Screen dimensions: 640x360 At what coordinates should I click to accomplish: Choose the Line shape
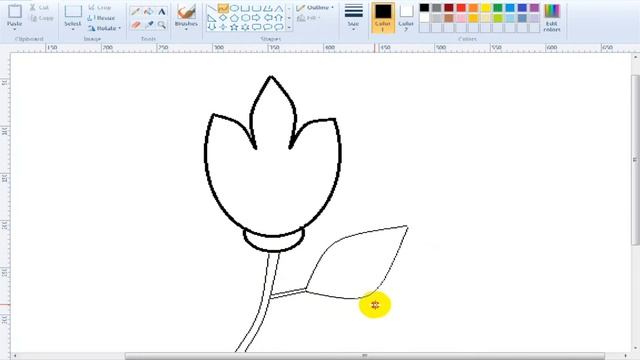[212, 8]
